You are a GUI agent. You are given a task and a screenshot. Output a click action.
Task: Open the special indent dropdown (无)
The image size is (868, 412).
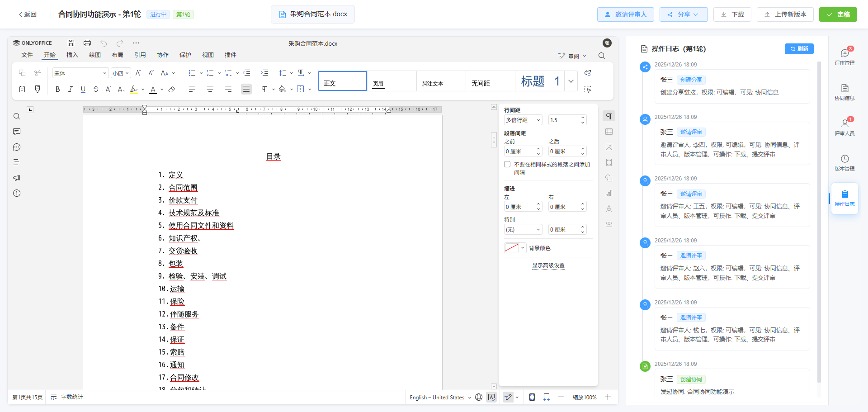[523, 229]
